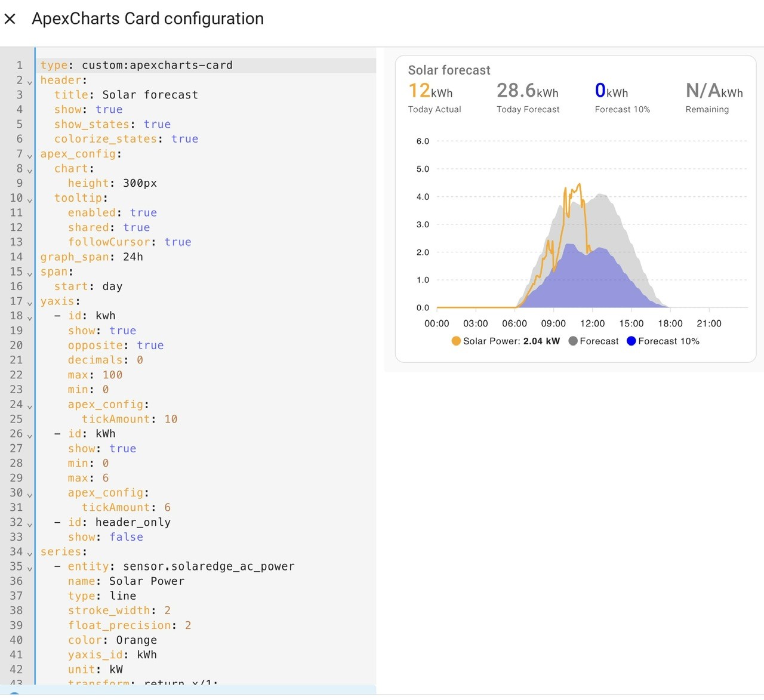764x700 pixels.
Task: Toggle the blue Forecast 10% legend marker
Action: [631, 341]
